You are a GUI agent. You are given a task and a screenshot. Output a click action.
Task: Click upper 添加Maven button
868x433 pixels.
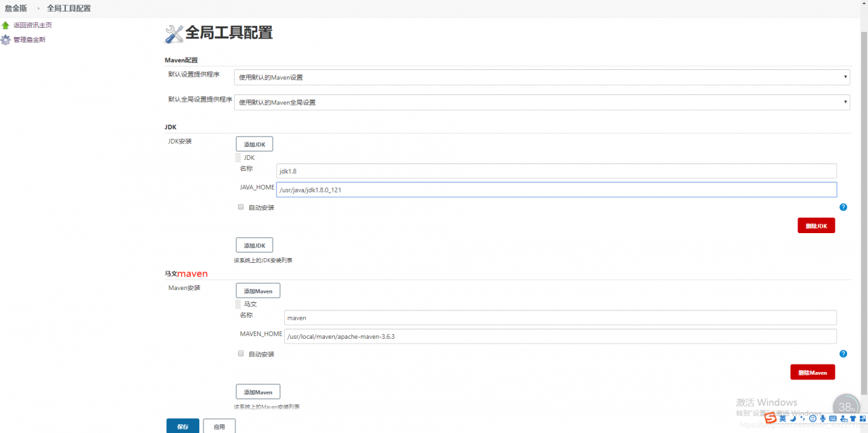tap(258, 291)
